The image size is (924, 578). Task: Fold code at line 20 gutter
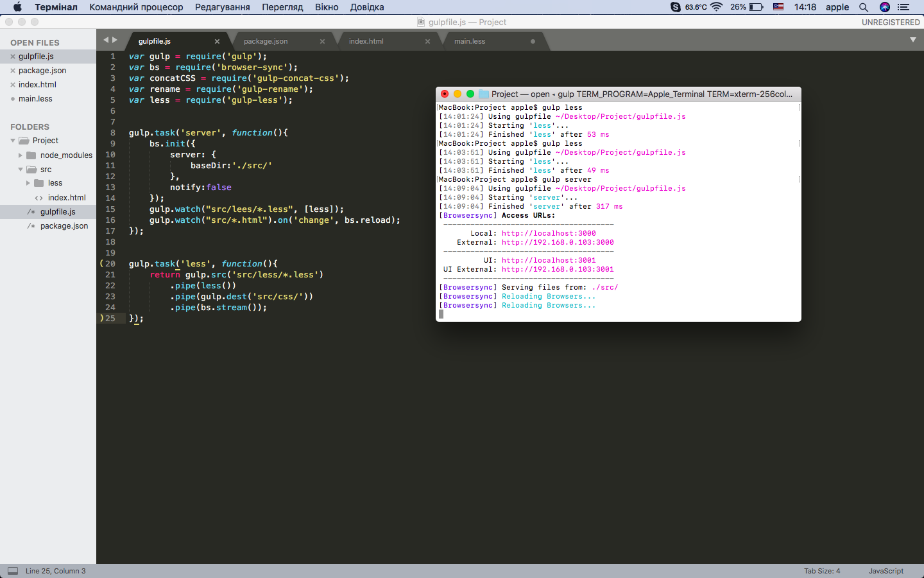coord(101,264)
